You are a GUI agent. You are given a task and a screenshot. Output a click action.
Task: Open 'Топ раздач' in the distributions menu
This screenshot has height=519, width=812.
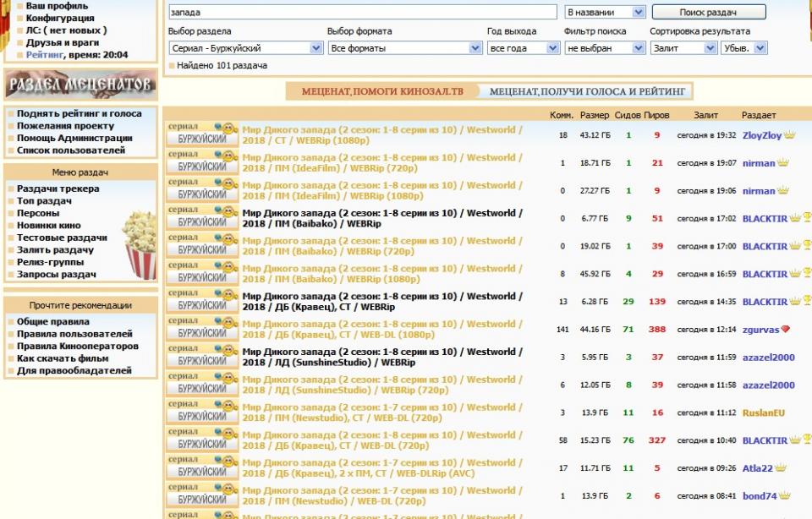(46, 201)
